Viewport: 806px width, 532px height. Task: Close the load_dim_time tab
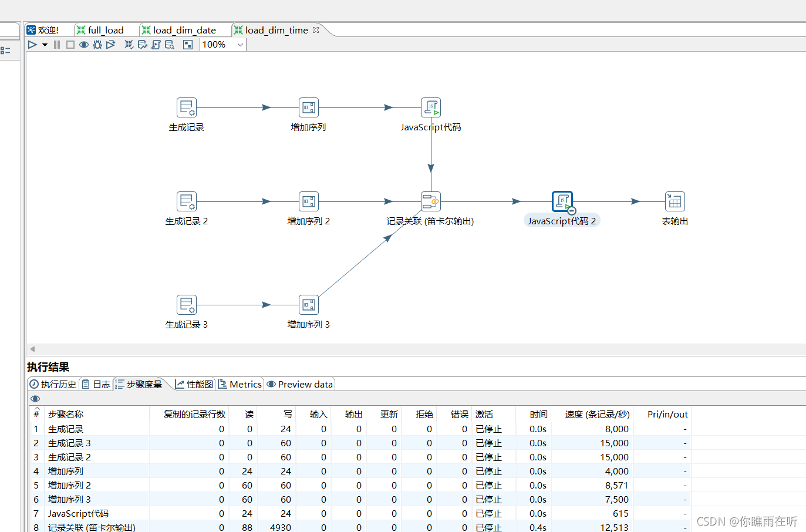pyautogui.click(x=316, y=29)
